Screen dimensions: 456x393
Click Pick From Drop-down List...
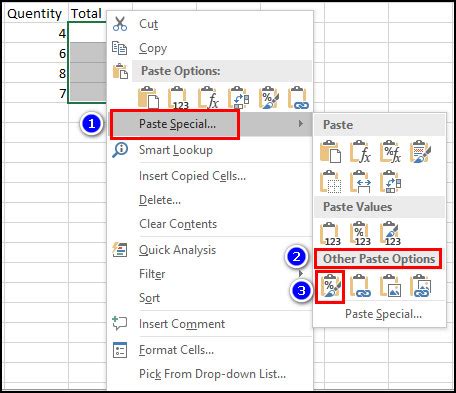pos(210,374)
